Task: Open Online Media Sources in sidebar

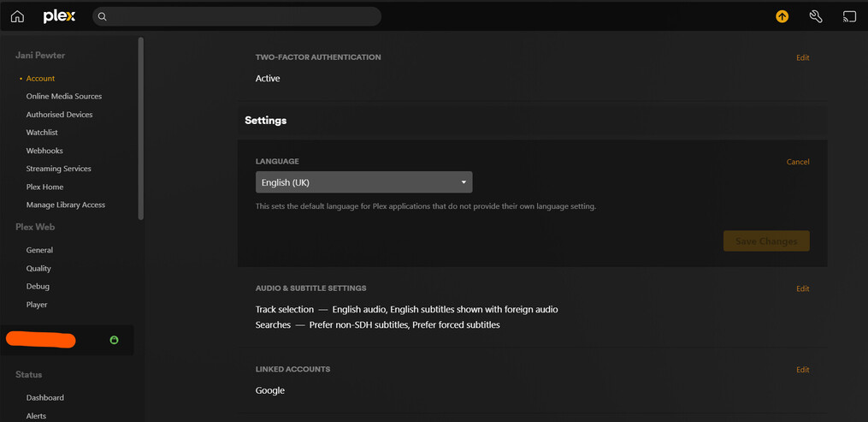Action: coord(64,97)
